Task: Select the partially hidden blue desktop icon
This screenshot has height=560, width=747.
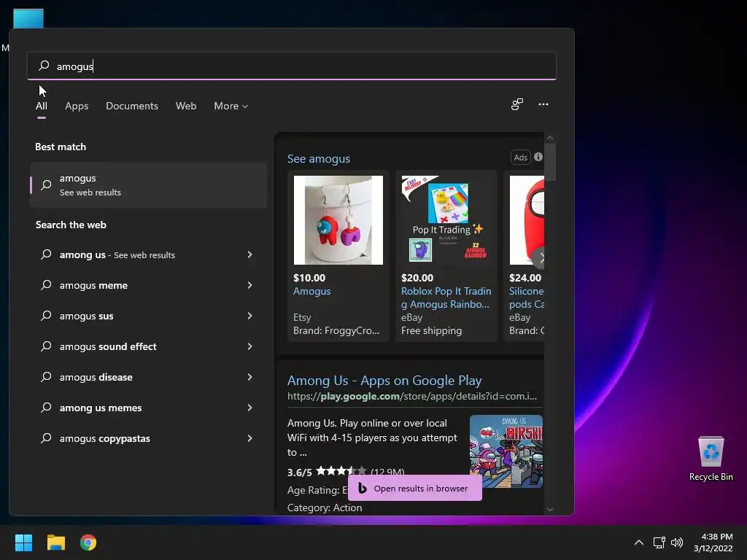Action: tap(28, 18)
